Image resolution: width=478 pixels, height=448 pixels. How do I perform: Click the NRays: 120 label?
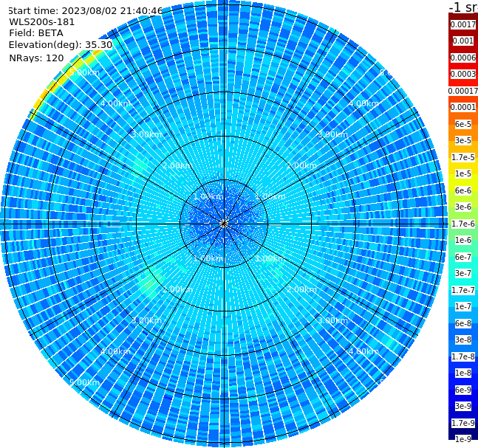click(x=36, y=58)
